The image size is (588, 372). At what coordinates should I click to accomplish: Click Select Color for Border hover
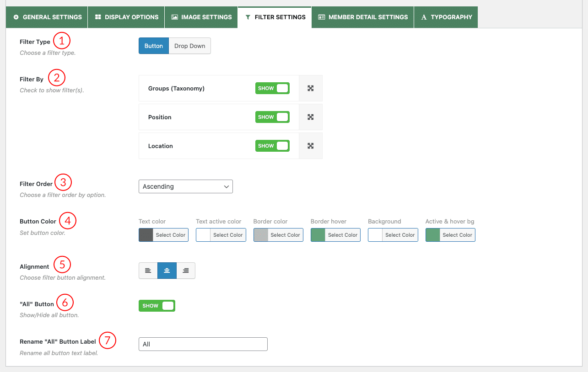tap(343, 235)
